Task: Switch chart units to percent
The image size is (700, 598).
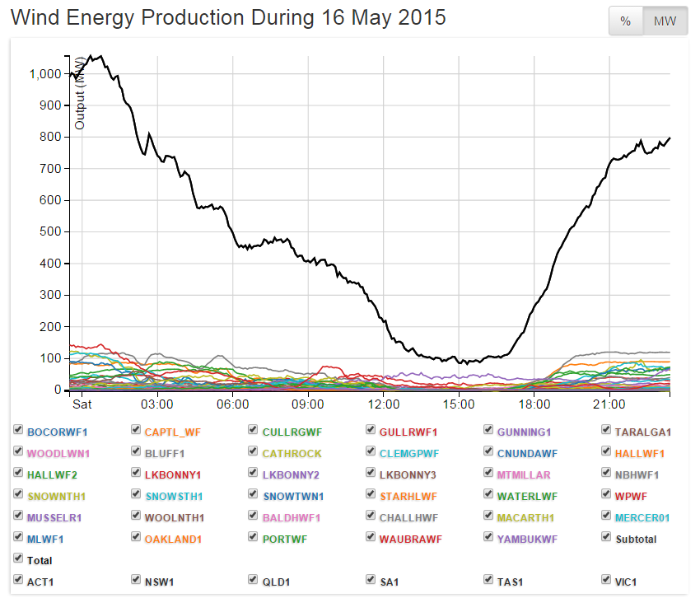Action: pos(625,21)
